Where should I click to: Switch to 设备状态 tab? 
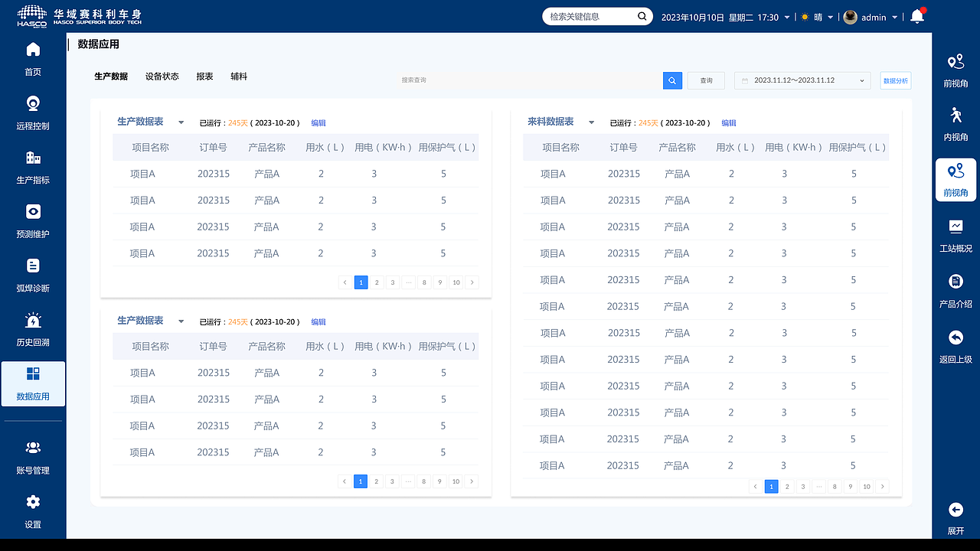click(162, 77)
